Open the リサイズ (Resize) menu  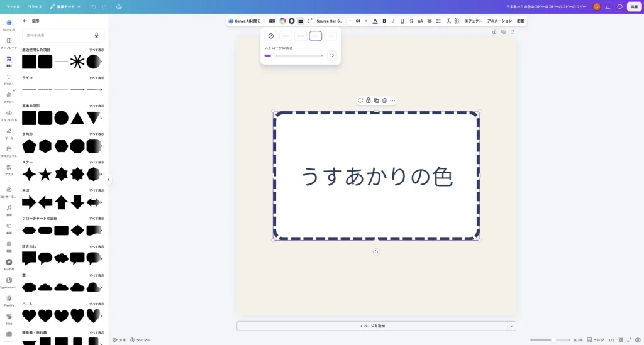click(x=35, y=6)
